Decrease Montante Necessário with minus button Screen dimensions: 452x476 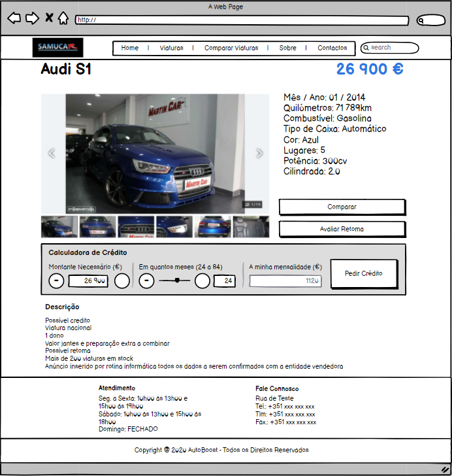57,281
